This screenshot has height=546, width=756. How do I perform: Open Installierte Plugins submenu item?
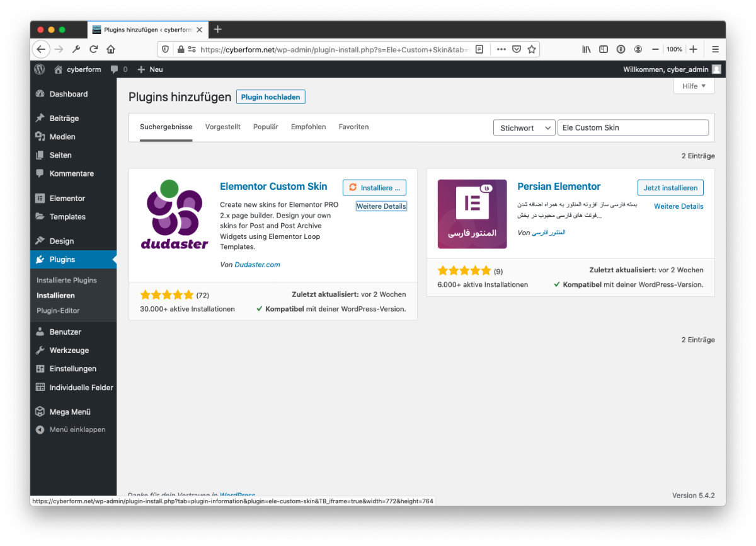[x=67, y=280]
